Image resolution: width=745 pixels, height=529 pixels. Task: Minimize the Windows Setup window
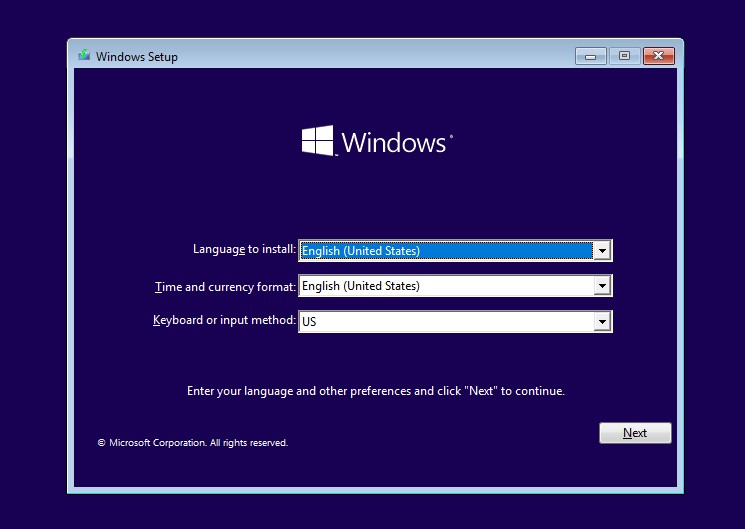[x=591, y=56]
